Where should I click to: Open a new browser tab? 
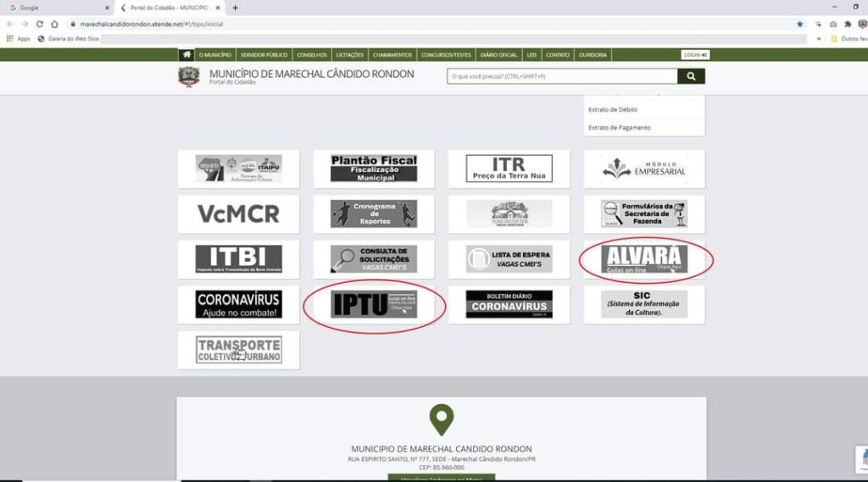pos(236,8)
